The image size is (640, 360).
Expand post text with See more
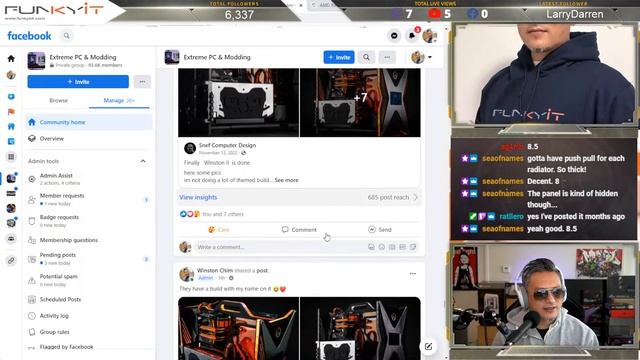pos(287,180)
